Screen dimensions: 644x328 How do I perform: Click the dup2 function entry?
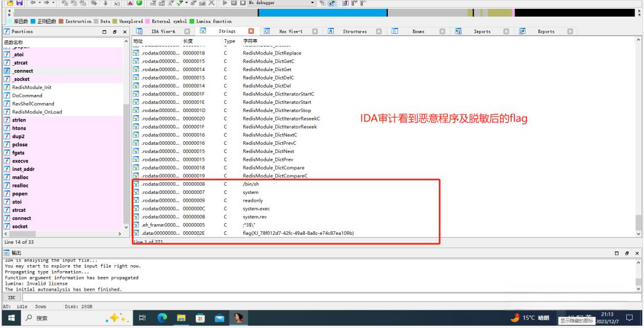pyautogui.click(x=63, y=136)
